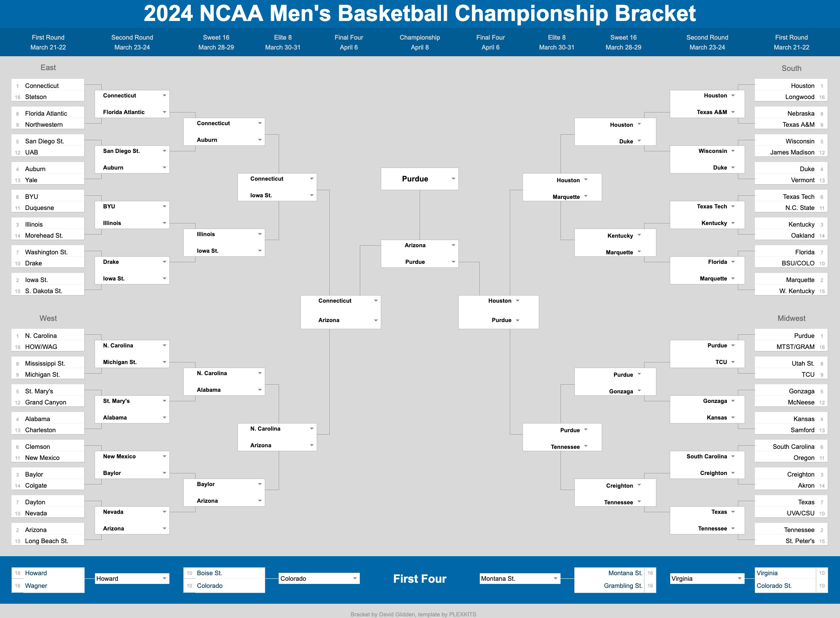The image size is (840, 618).
Task: Select the Midwest region label
Action: (x=792, y=318)
